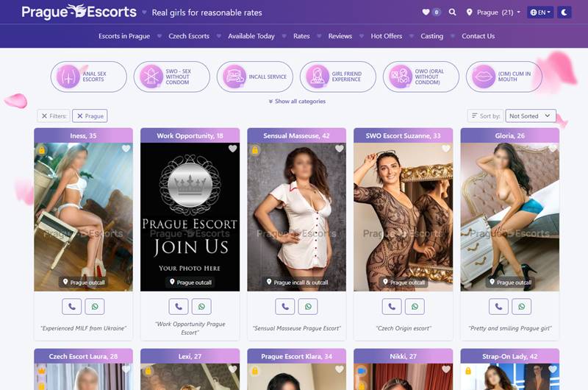The height and width of the screenshot is (390, 588).
Task: Open the Prague Escort Klara, 34 title
Action: [297, 357]
